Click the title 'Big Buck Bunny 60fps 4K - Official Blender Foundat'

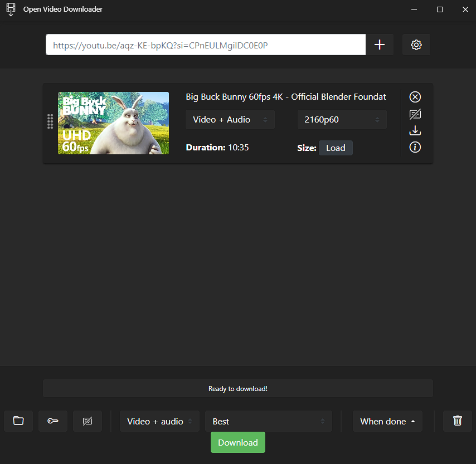[286, 97]
